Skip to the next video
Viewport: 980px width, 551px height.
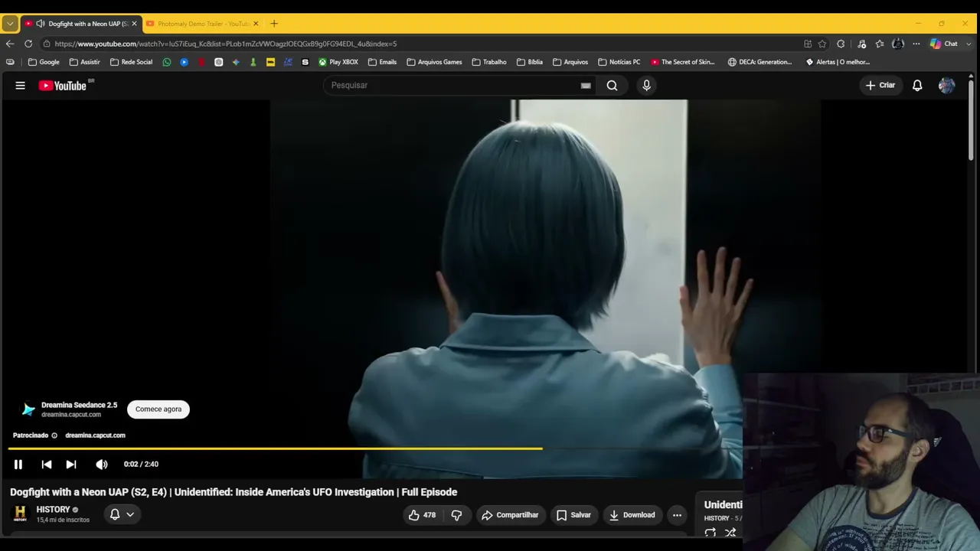point(71,464)
